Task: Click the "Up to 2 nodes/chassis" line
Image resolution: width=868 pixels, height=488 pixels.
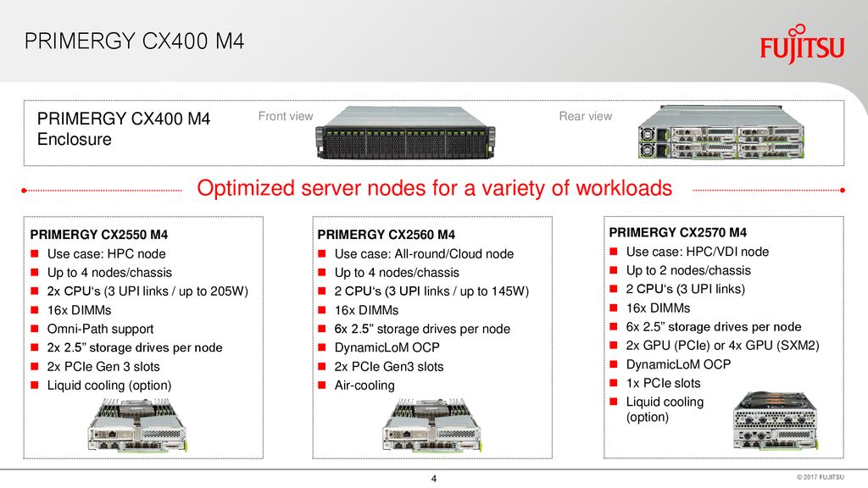Action: 688,270
